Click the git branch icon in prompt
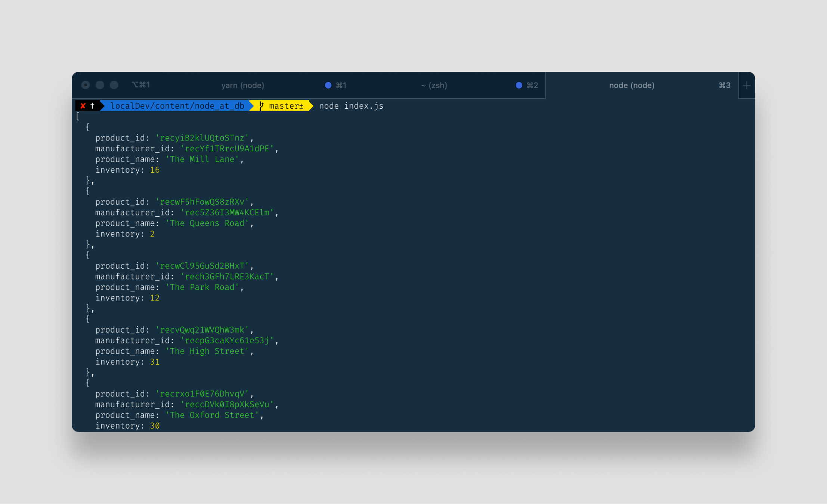827x504 pixels. 261,106
